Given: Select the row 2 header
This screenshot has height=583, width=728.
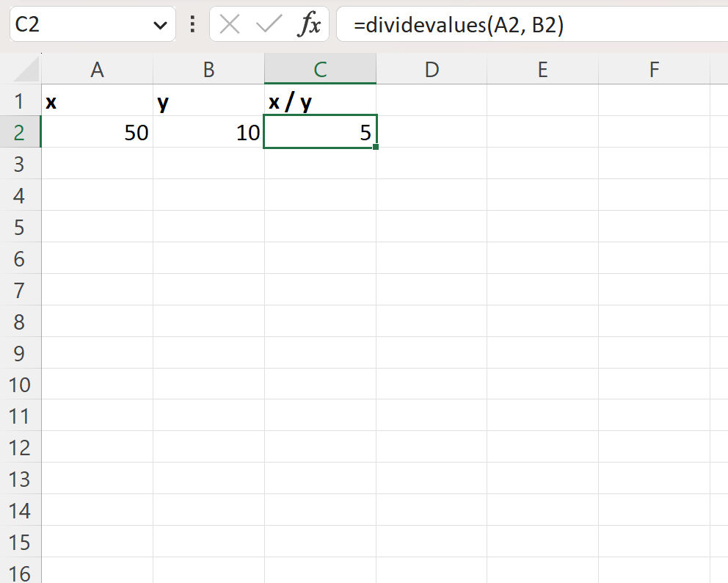Looking at the screenshot, I should [x=20, y=133].
